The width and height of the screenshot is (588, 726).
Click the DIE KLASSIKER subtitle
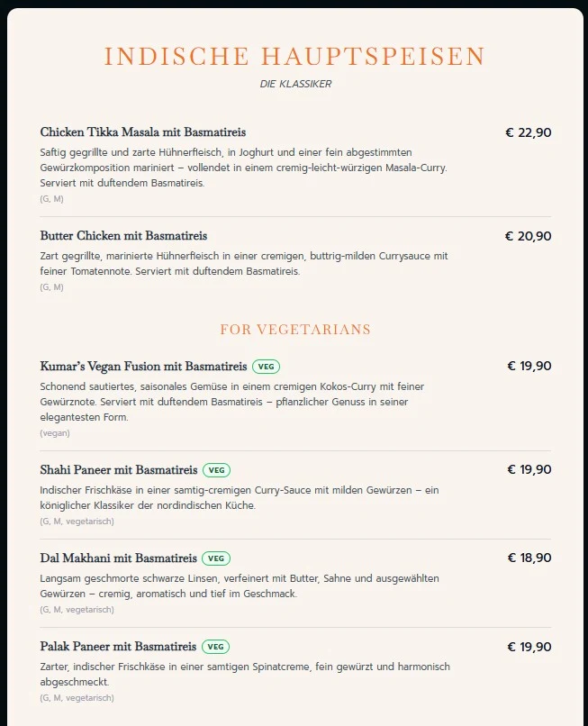click(x=295, y=84)
